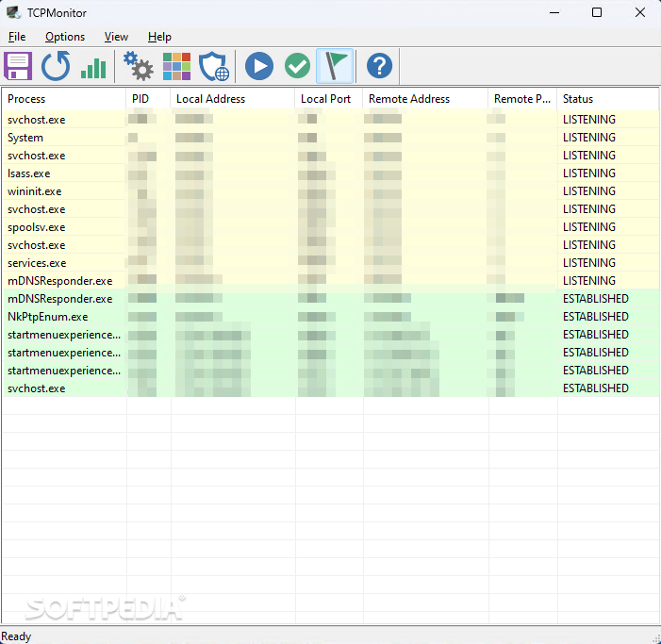
Task: Click LISTENING status of the System row
Action: [x=589, y=138]
